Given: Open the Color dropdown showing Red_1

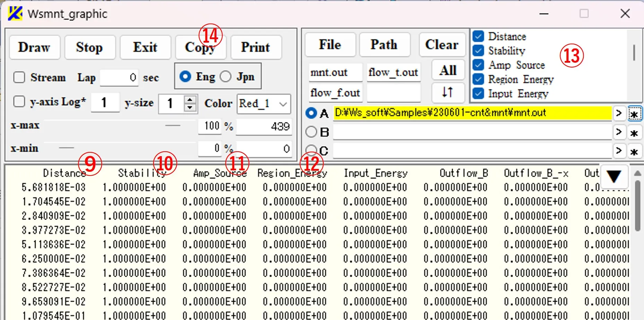Looking at the screenshot, I should [x=264, y=104].
